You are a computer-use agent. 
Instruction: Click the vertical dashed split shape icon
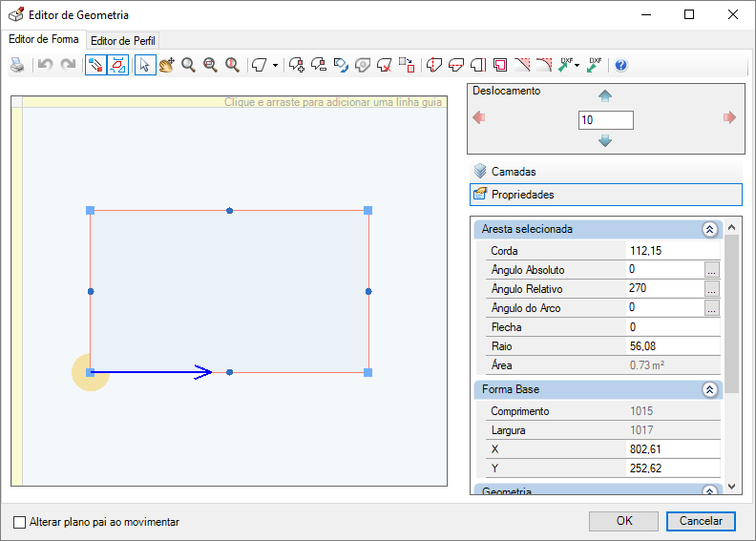point(434,65)
